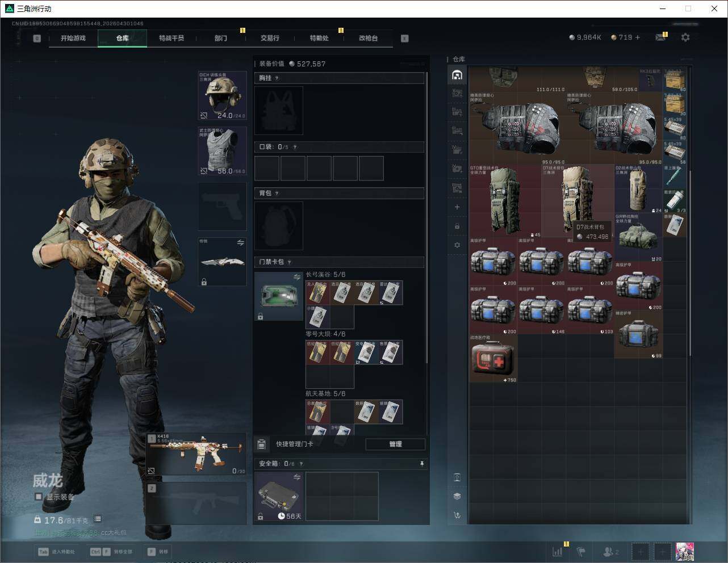This screenshot has height=563, width=728.
Task: Open the settings gear in top bar
Action: pos(685,37)
